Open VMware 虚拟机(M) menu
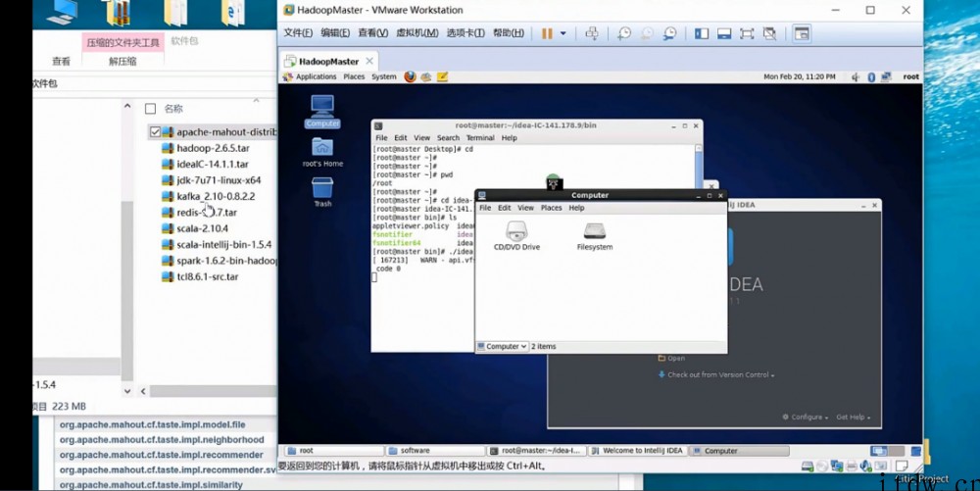 coord(417,33)
